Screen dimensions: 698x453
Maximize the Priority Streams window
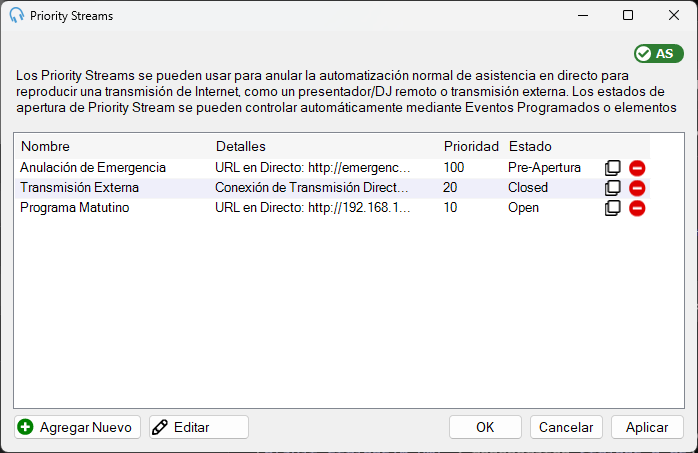click(628, 16)
